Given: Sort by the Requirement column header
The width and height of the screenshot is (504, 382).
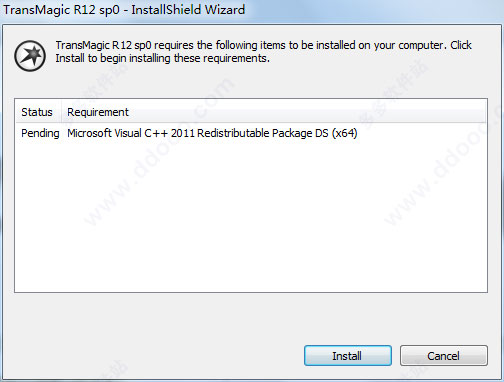Looking at the screenshot, I should (98, 112).
